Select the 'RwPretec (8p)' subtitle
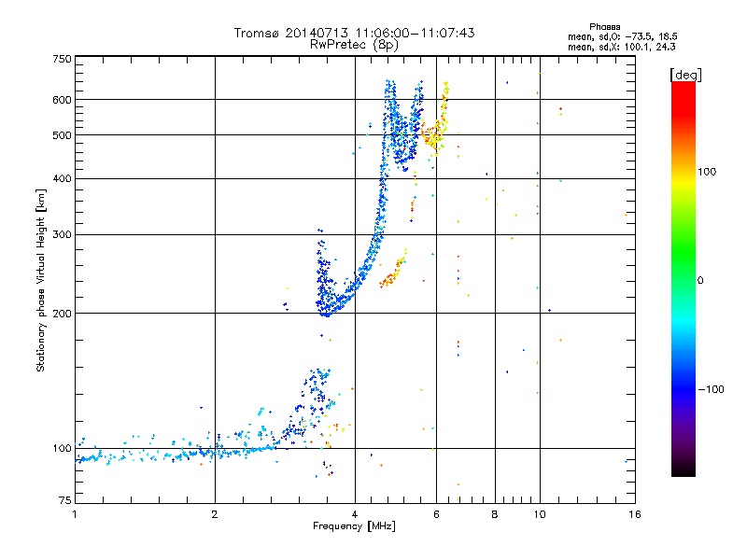Screen dimensions: 747x560 tap(354, 45)
